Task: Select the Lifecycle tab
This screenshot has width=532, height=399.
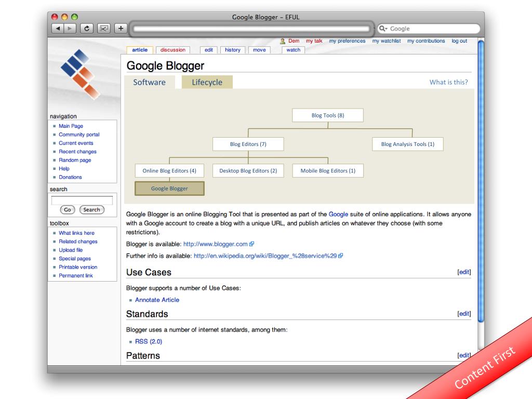Action: click(x=207, y=82)
